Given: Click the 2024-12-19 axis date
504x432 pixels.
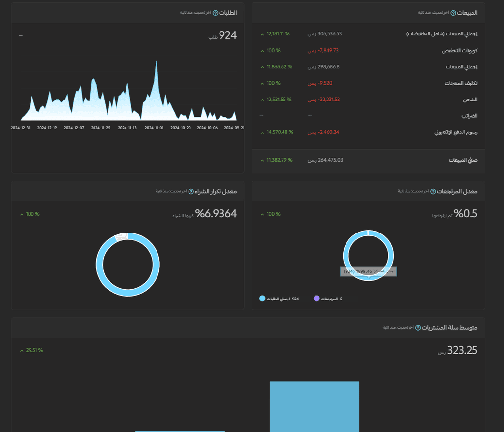Looking at the screenshot, I should (47, 128).
